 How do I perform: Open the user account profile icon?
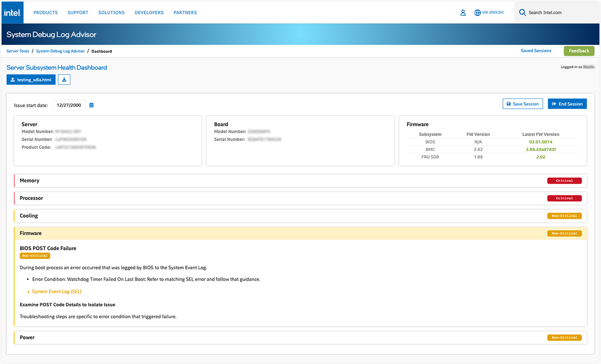coord(463,13)
